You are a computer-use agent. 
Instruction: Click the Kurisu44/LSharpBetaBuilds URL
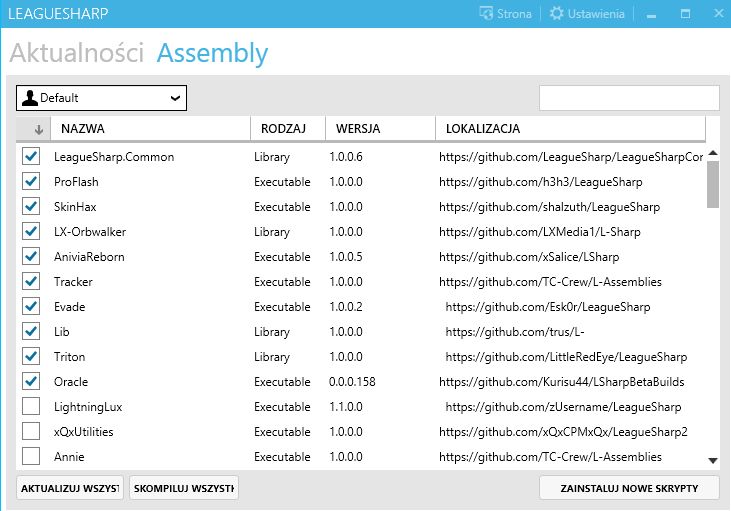point(561,382)
